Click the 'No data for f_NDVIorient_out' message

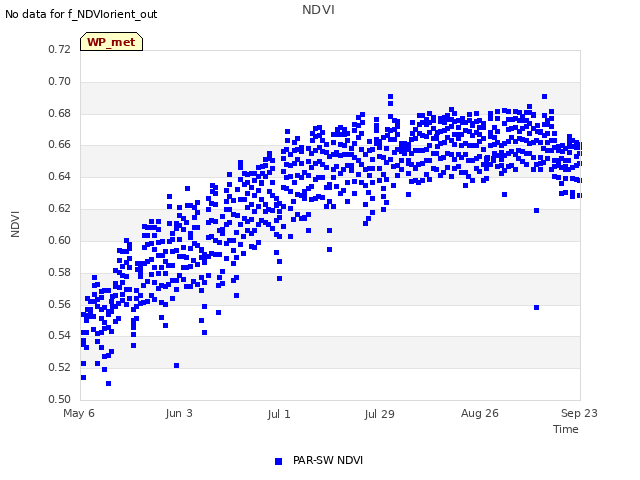[81, 14]
